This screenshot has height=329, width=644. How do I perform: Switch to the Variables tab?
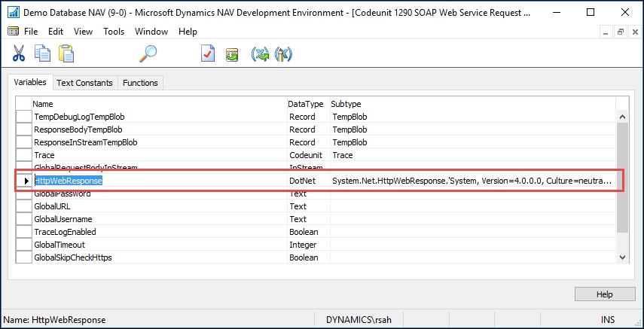[30, 82]
